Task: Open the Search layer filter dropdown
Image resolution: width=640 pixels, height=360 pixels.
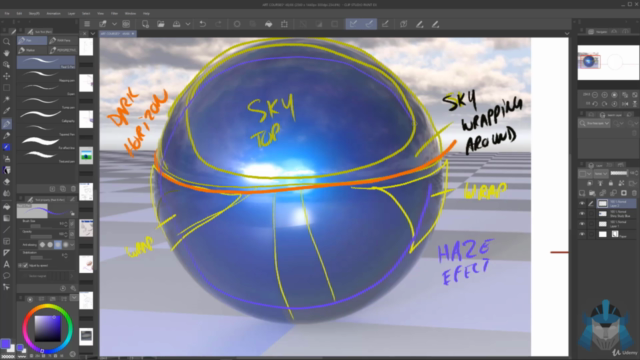Action: (x=594, y=123)
